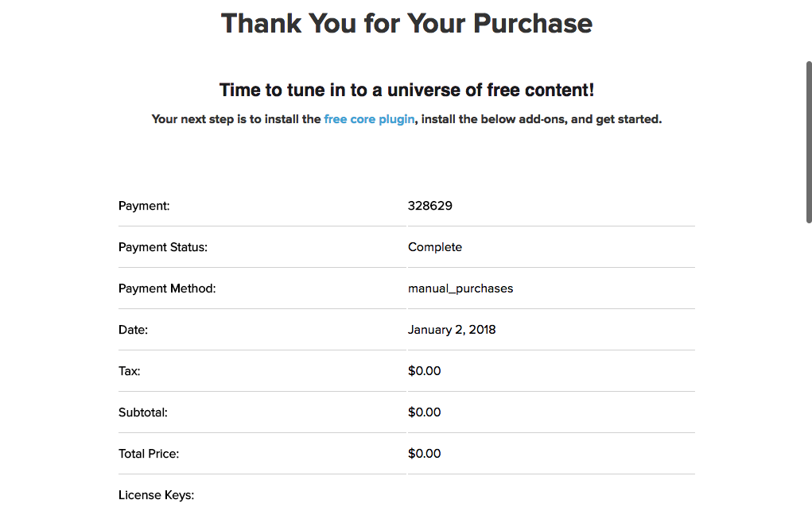Click the Complete payment status value
Viewport: 812px width, 507px height.
click(x=435, y=246)
